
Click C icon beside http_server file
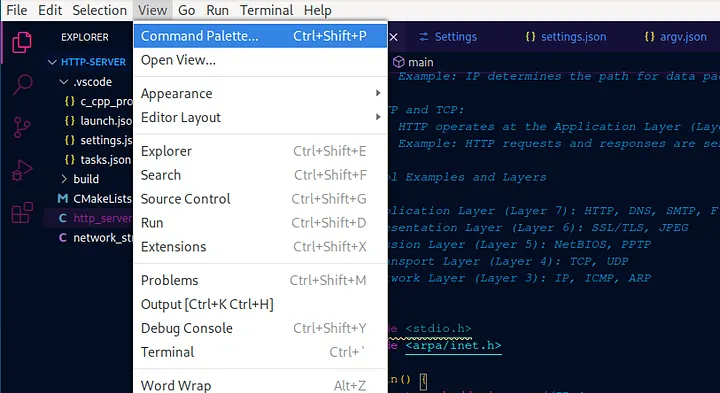(x=62, y=218)
